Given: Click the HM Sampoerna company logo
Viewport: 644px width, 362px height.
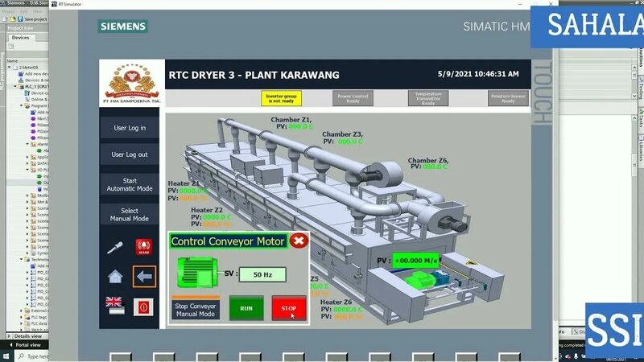Looking at the screenshot, I should tap(132, 84).
